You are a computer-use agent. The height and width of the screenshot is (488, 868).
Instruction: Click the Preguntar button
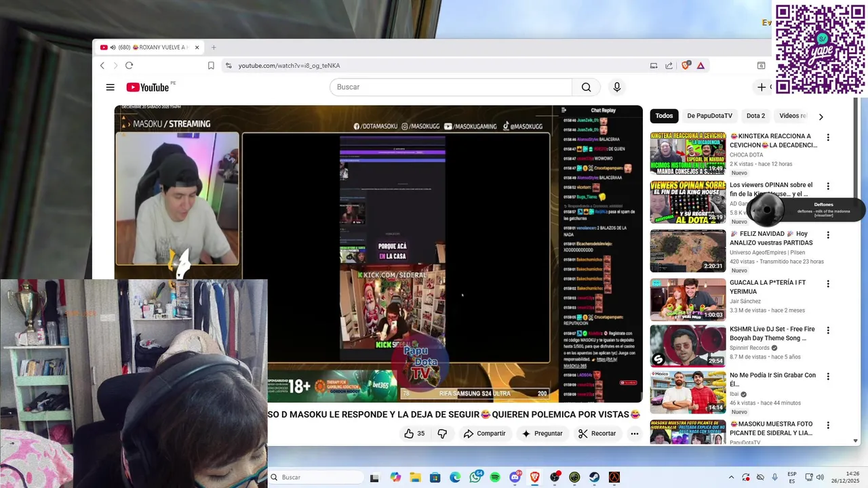click(541, 434)
